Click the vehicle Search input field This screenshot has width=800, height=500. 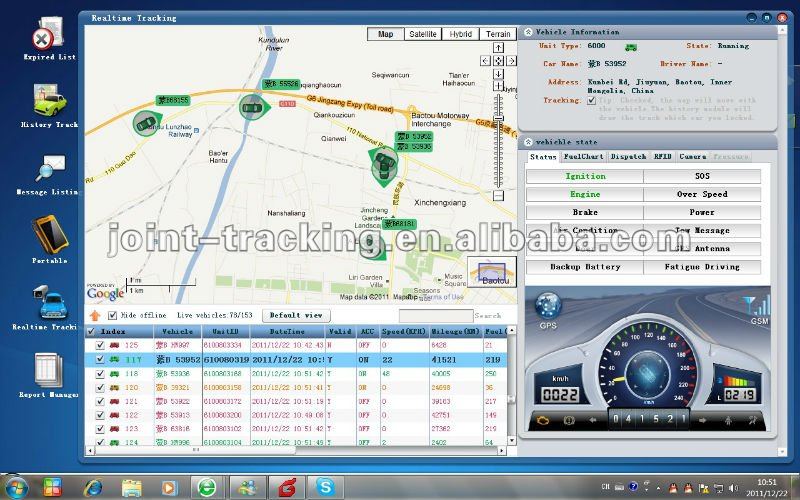(436, 316)
